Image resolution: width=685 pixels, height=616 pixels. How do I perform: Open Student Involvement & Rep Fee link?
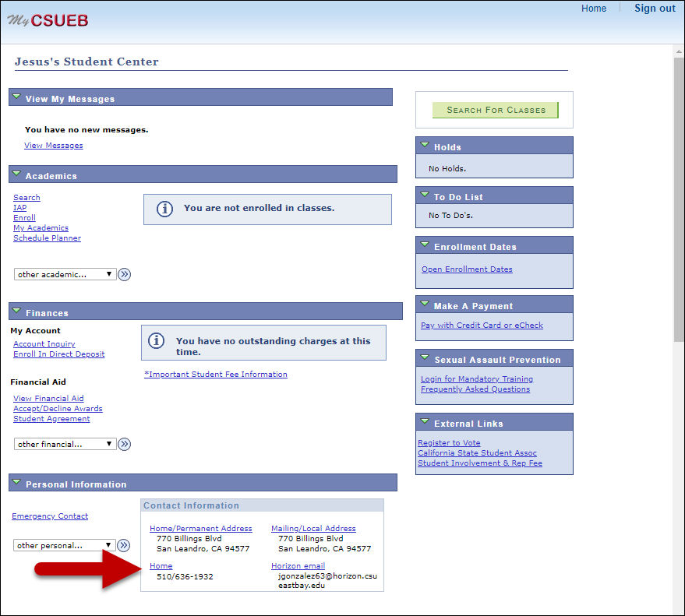480,463
